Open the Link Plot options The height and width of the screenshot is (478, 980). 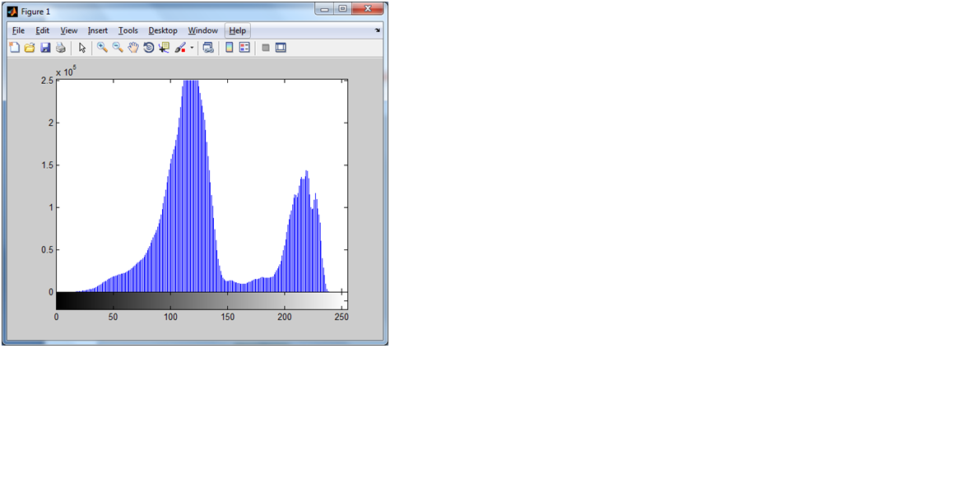(x=207, y=47)
